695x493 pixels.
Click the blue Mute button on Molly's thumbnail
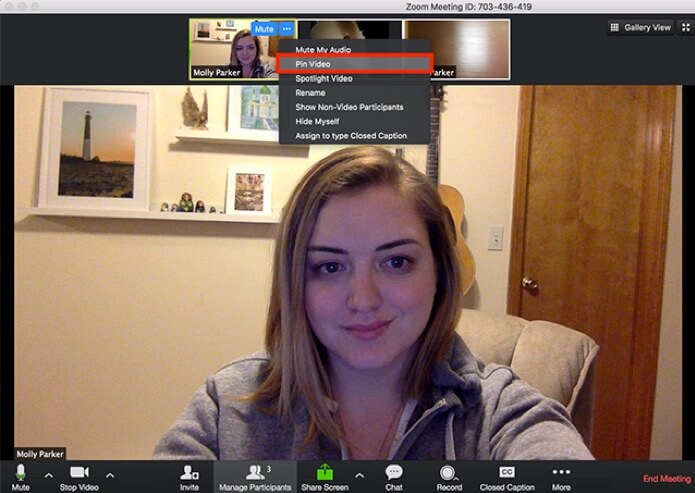[x=264, y=29]
